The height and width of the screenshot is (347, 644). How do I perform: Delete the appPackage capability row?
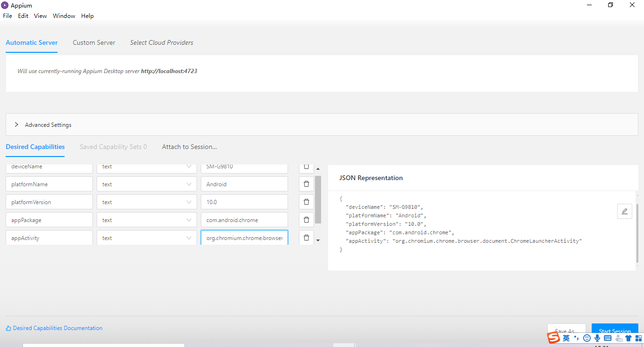pyautogui.click(x=306, y=220)
